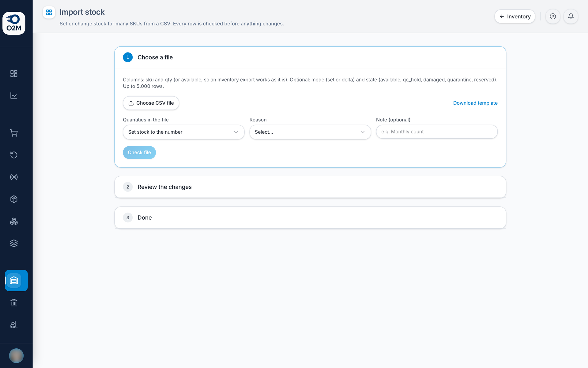The image size is (588, 368).
Task: Click the grid icon beside Import stock title
Action: pos(49,12)
